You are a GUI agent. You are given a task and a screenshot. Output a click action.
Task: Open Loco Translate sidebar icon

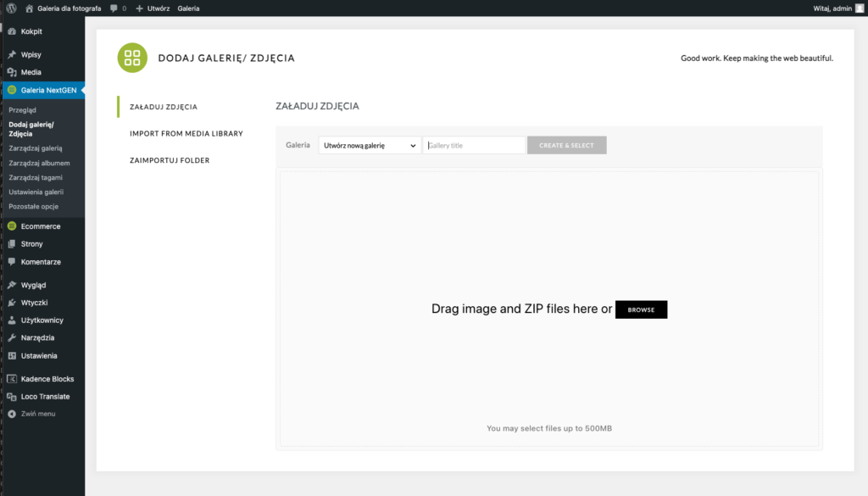tap(12, 397)
